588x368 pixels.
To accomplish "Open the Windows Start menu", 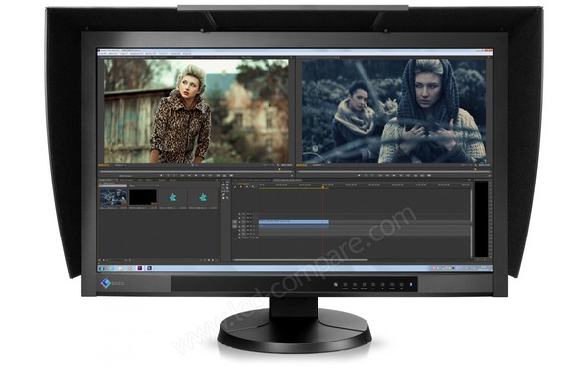I will click(x=101, y=269).
